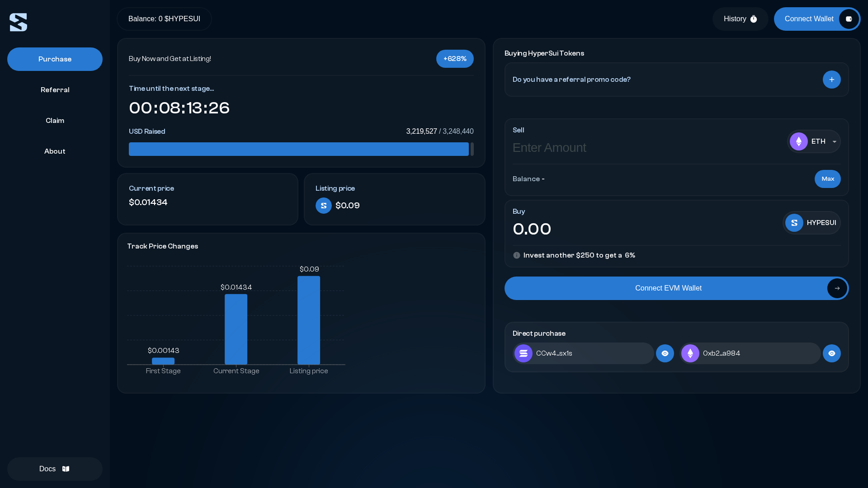Expand the referral promo code section
The image size is (868, 488).
click(831, 80)
